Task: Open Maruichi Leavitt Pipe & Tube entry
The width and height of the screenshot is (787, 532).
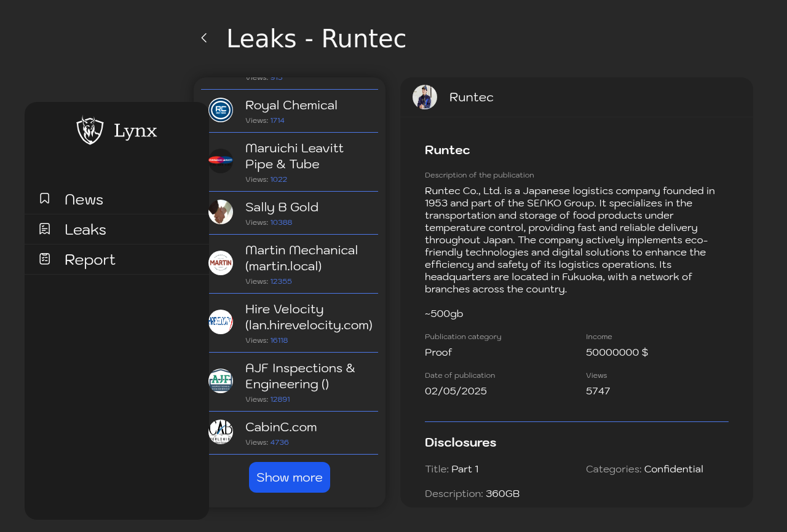Action: 290,162
